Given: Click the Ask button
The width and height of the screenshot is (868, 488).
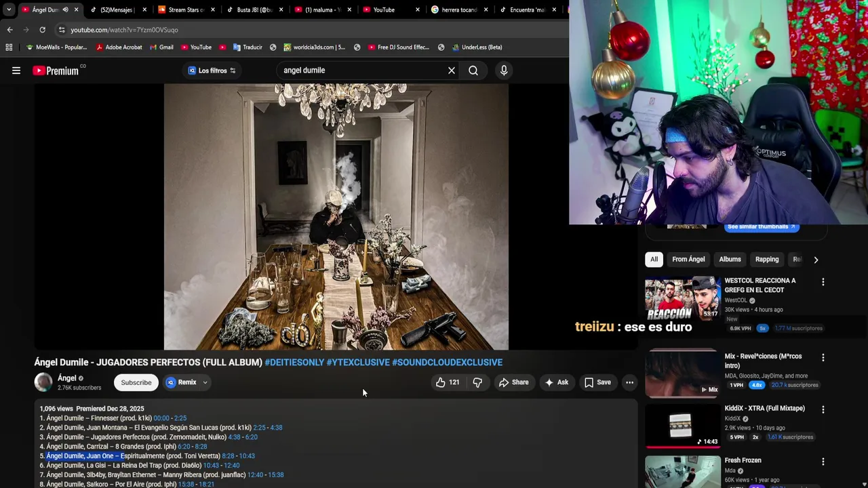Looking at the screenshot, I should pos(557,382).
